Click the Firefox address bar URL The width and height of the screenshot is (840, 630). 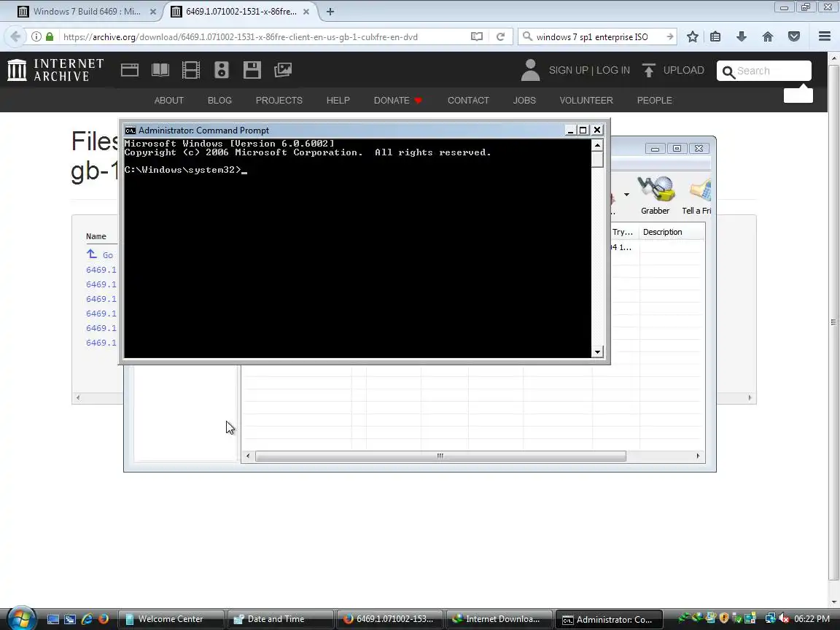coord(240,37)
